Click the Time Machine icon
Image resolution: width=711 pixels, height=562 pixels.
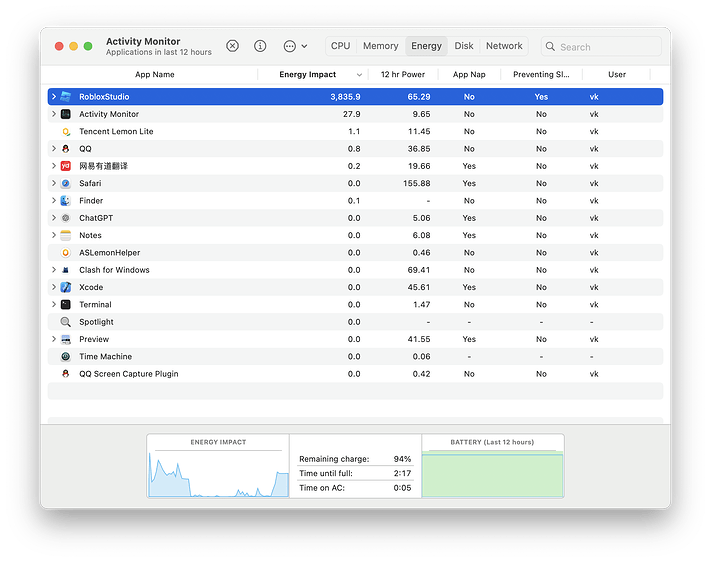pos(66,357)
